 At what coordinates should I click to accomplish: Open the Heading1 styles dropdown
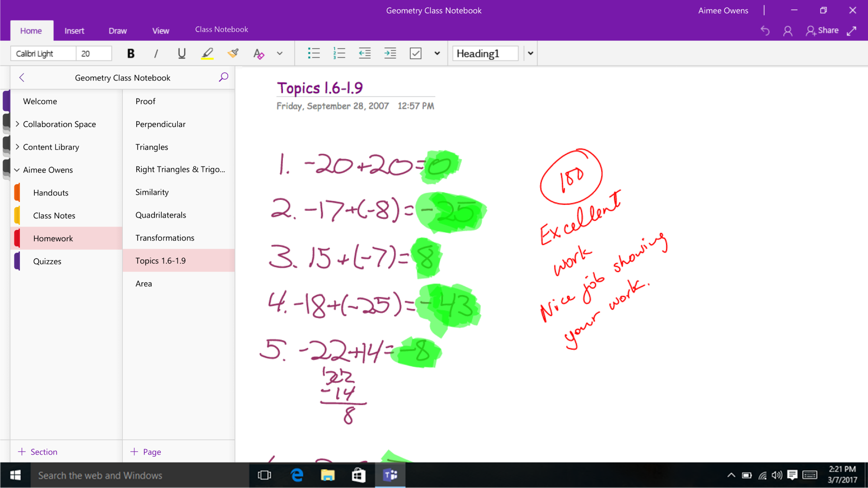coord(530,53)
